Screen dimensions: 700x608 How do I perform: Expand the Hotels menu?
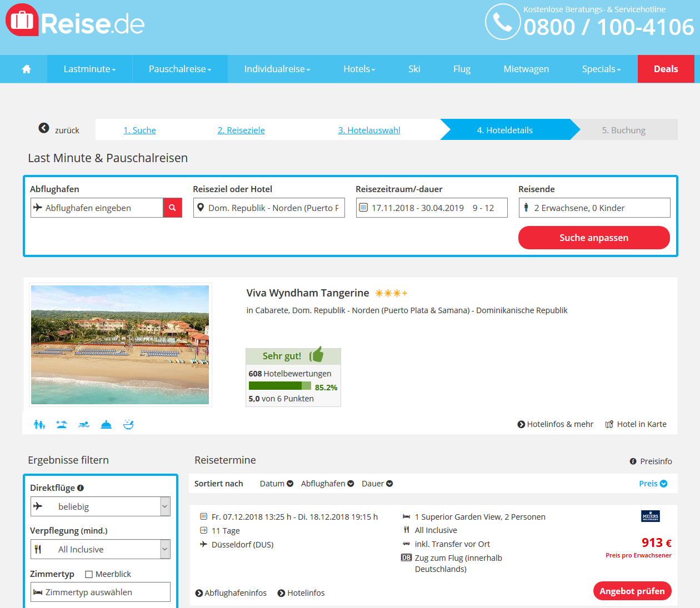(x=359, y=69)
